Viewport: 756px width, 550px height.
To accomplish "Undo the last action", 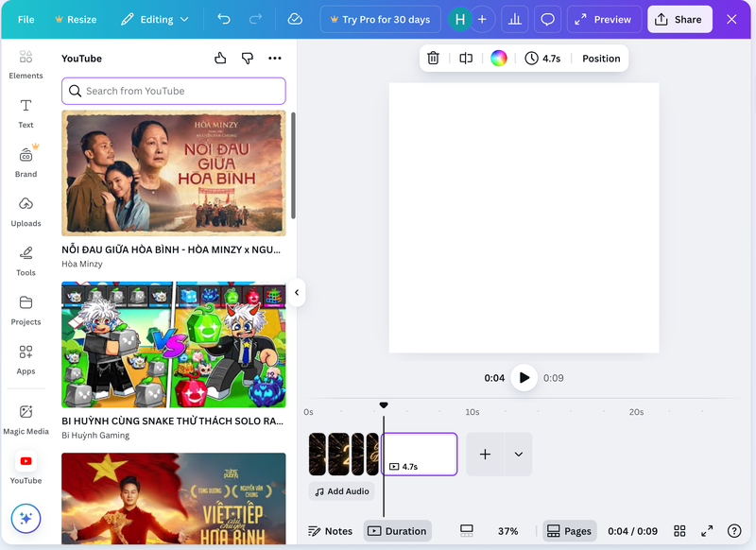I will (x=225, y=18).
